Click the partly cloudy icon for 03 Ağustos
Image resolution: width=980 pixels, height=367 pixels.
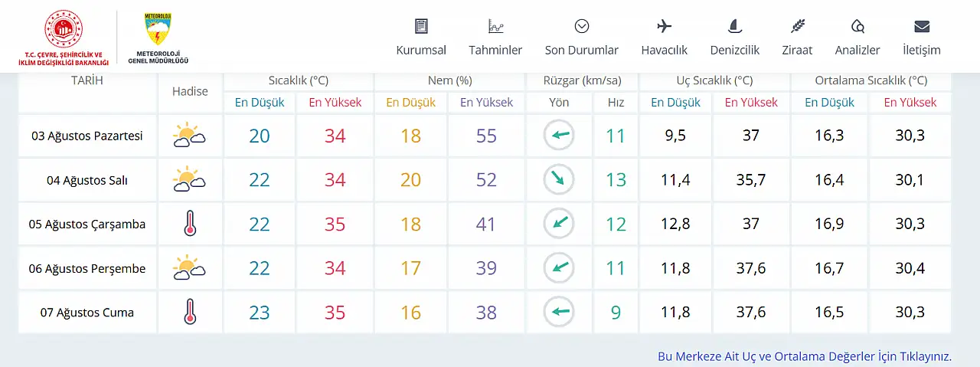tap(189, 136)
